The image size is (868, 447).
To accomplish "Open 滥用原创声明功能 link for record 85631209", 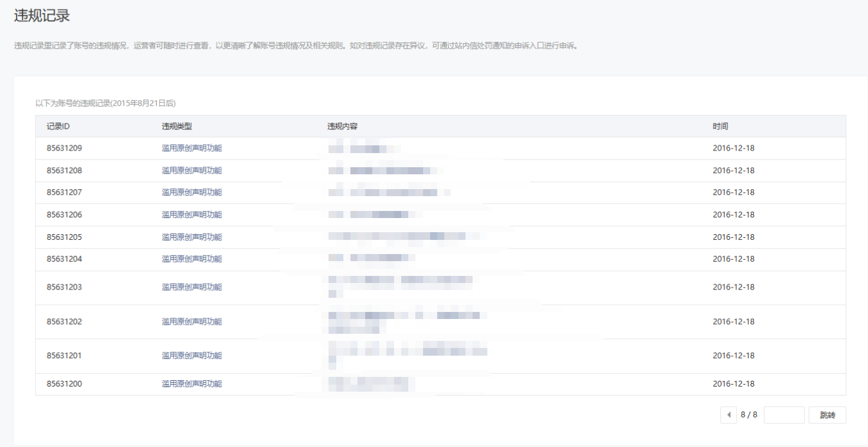I will [x=192, y=148].
